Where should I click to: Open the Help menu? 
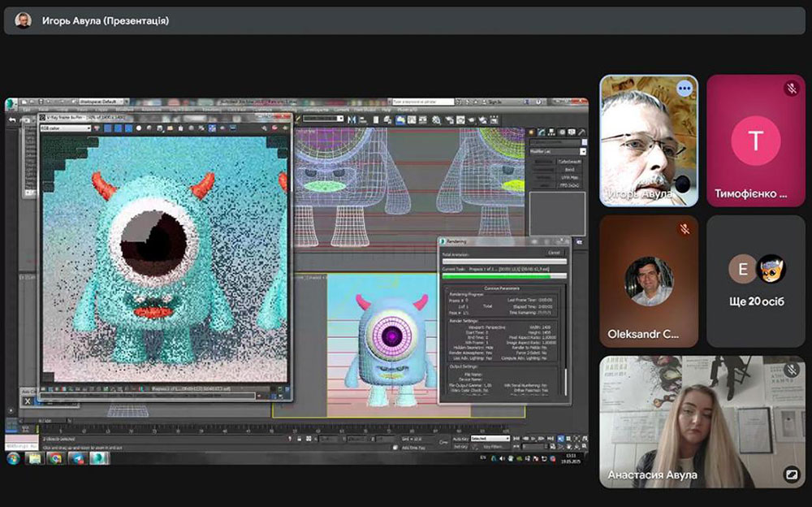coord(387,110)
